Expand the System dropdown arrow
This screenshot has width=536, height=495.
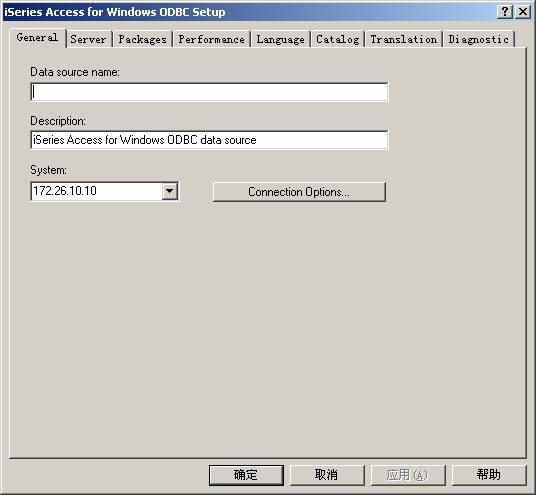click(170, 191)
